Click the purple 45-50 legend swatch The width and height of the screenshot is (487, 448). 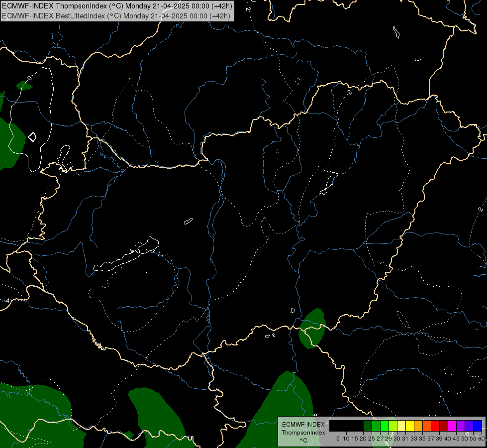[x=461, y=426]
